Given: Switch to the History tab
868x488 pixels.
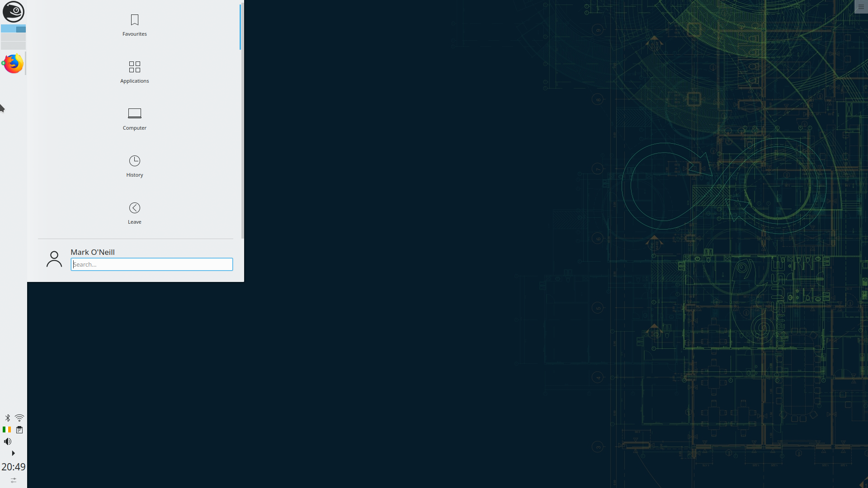Looking at the screenshot, I should coord(135,166).
